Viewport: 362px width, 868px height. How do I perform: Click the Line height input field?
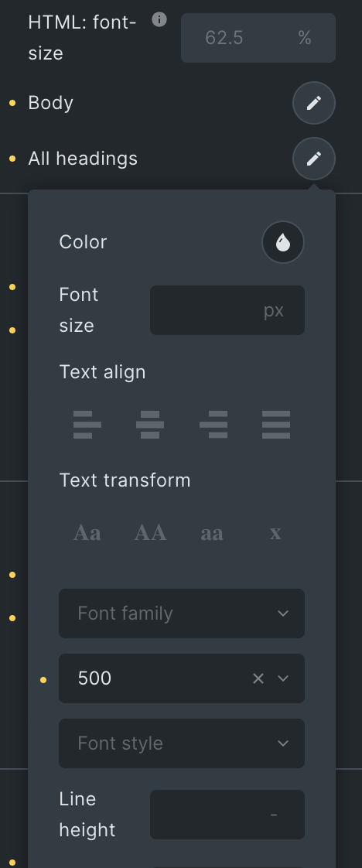point(227,815)
